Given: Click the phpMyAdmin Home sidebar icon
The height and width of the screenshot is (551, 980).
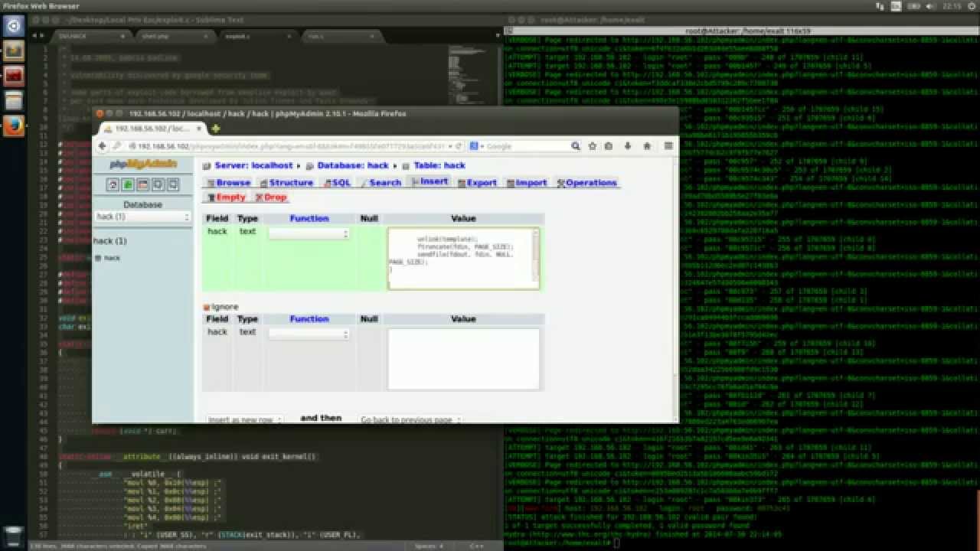Looking at the screenshot, I should pyautogui.click(x=113, y=184).
